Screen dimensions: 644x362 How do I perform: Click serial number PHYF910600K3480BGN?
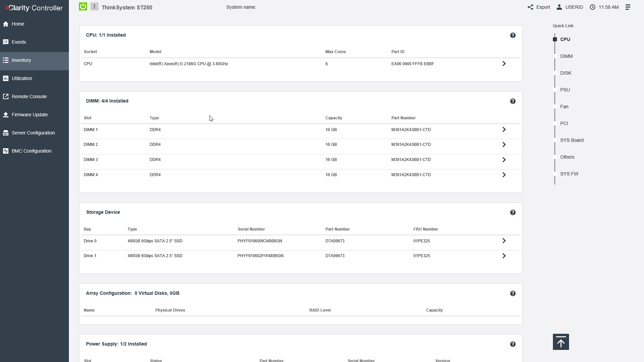(x=260, y=241)
